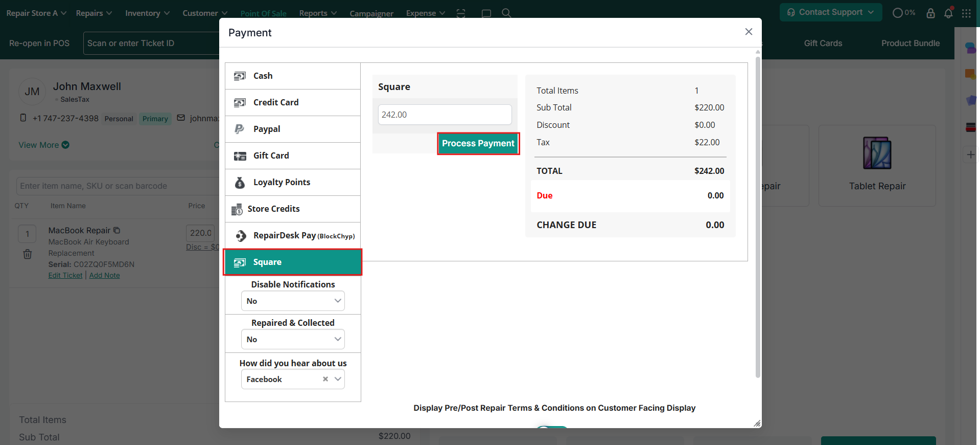Image resolution: width=980 pixels, height=445 pixels.
Task: Click the Add Note link
Action: 105,275
